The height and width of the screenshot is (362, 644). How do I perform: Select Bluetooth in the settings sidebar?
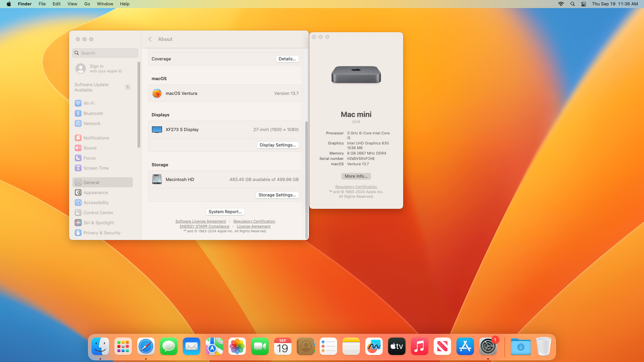pyautogui.click(x=93, y=114)
